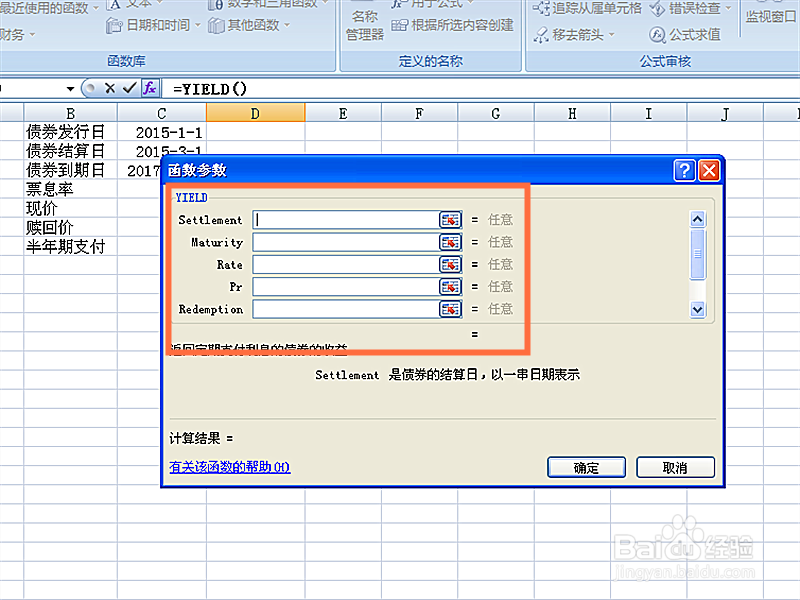
Task: Select column B header
Action: coord(70,113)
